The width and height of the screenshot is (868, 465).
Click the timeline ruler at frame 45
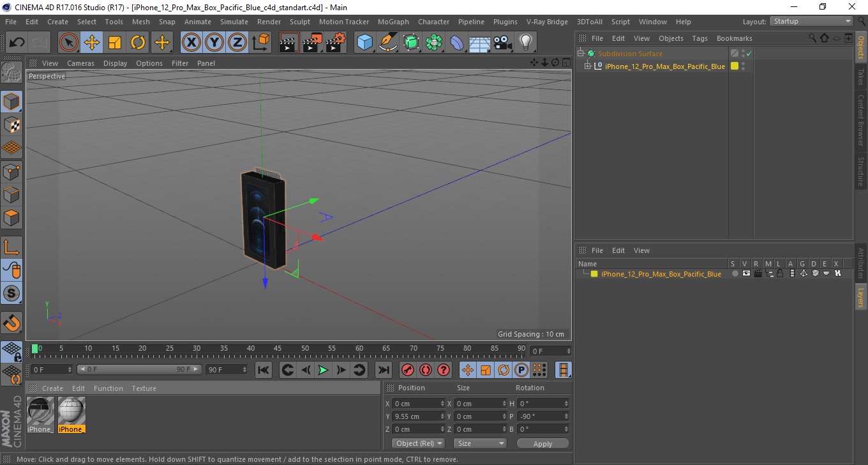point(278,349)
